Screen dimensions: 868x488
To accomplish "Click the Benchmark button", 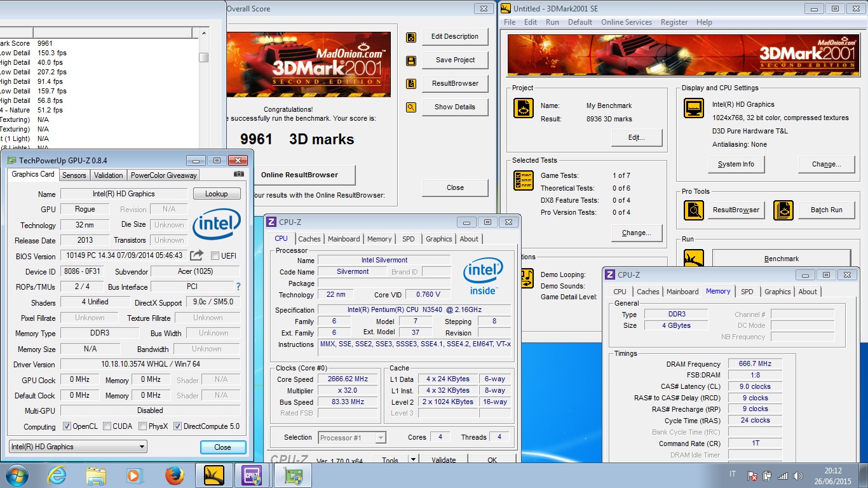I will pyautogui.click(x=782, y=259).
